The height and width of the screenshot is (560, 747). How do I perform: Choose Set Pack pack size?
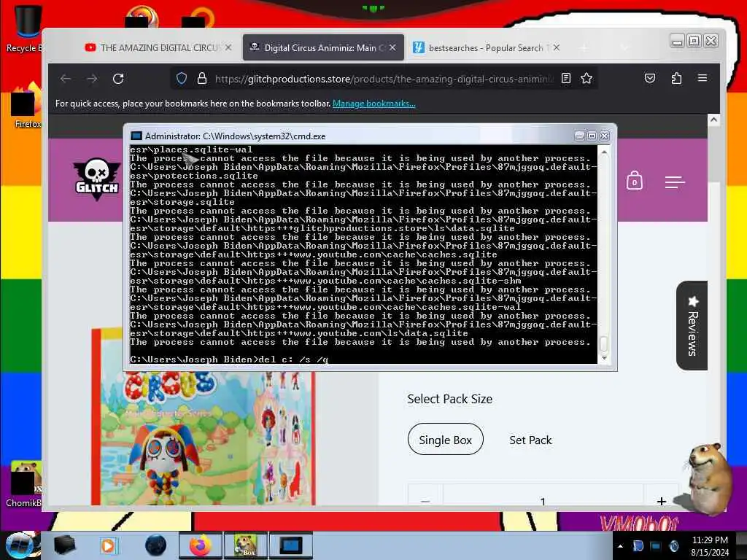[531, 440]
